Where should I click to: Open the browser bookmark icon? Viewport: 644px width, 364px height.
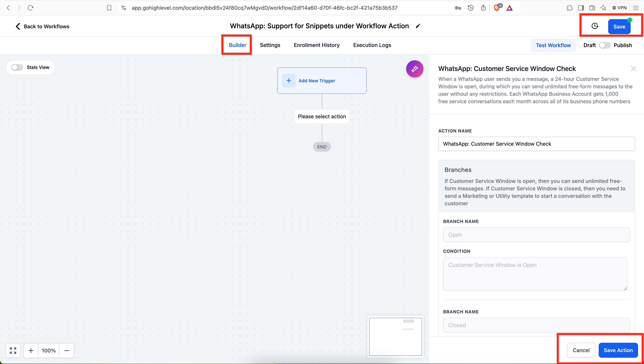109,8
